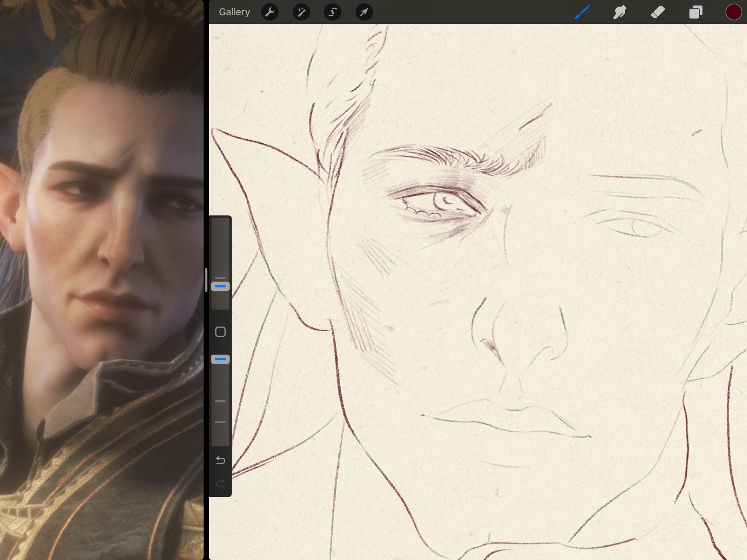
Task: Activate the Transform arrow tool
Action: (364, 12)
